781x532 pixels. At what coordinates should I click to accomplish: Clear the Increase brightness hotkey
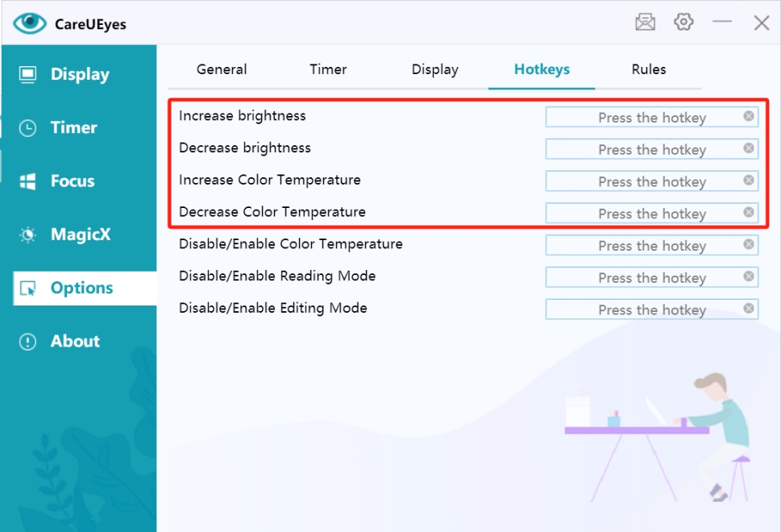pos(748,116)
